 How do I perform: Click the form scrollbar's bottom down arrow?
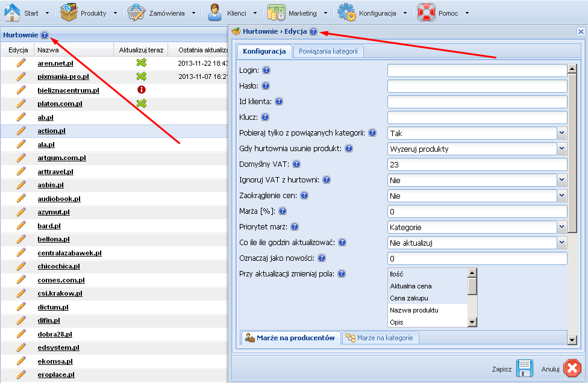pyautogui.click(x=572, y=340)
